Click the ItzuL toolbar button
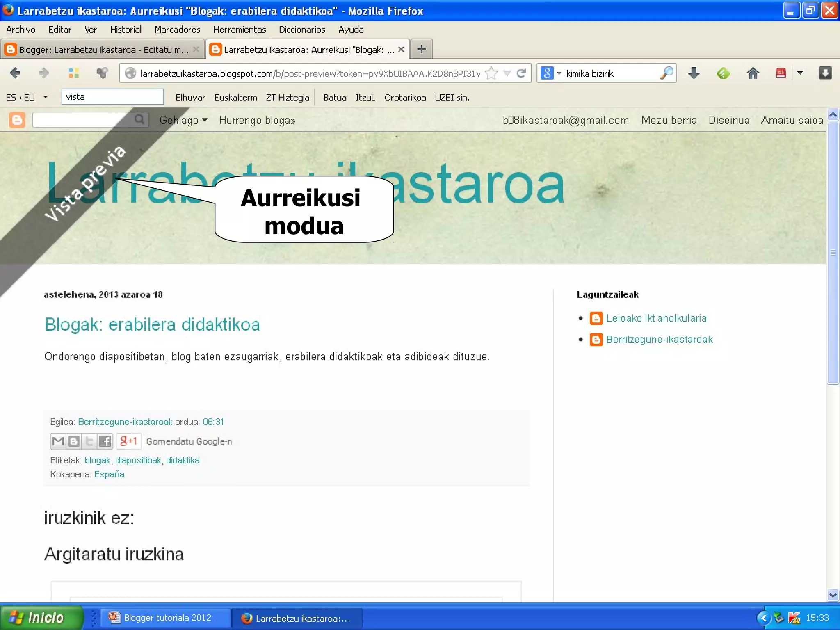 (x=365, y=98)
